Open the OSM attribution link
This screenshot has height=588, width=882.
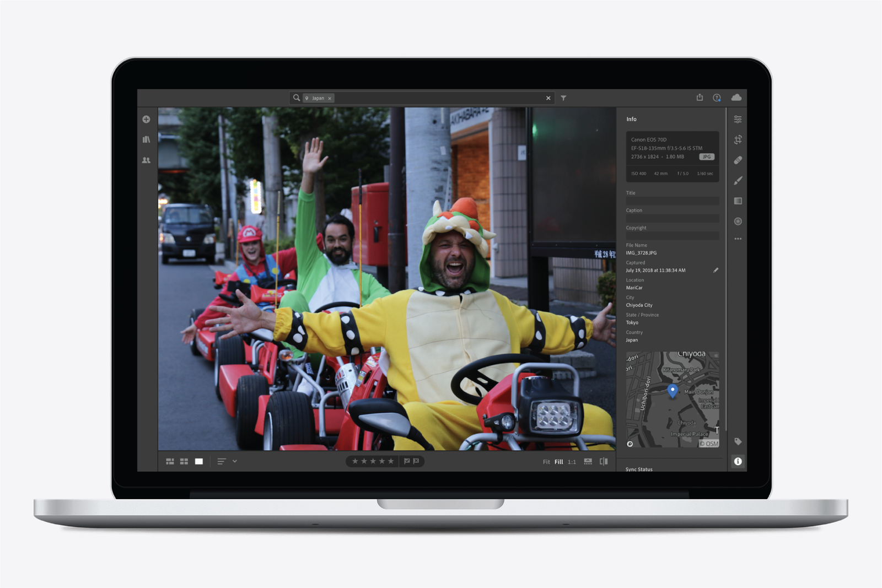pyautogui.click(x=709, y=444)
